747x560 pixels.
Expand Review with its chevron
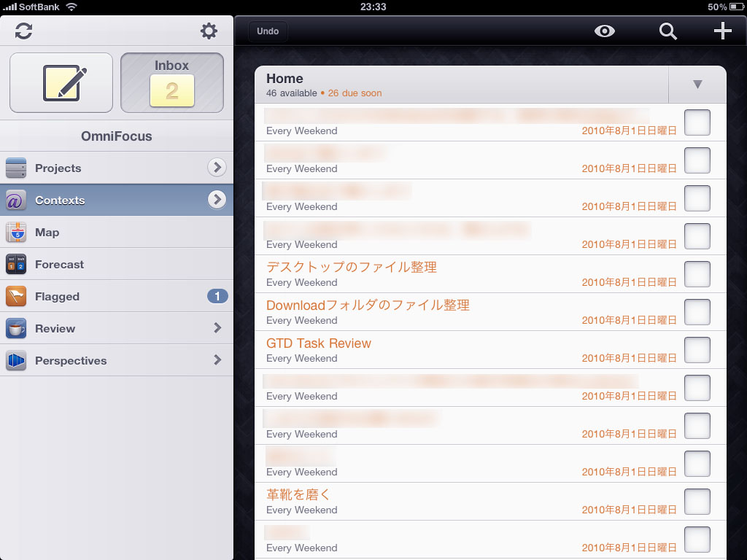217,327
